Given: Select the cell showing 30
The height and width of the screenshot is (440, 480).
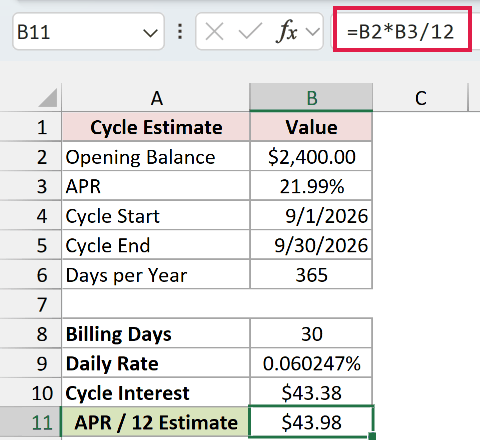Looking at the screenshot, I should click(x=311, y=334).
